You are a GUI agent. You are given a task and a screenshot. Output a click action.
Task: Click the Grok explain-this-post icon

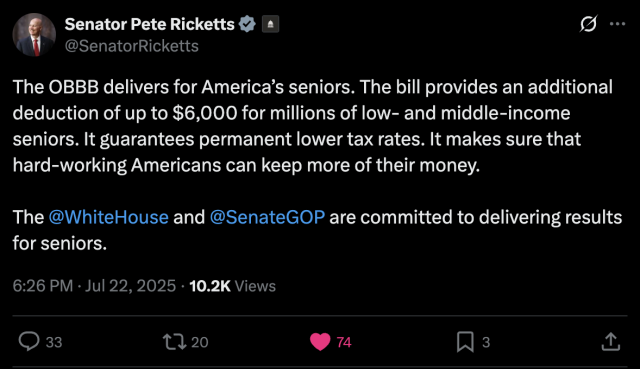[x=588, y=24]
